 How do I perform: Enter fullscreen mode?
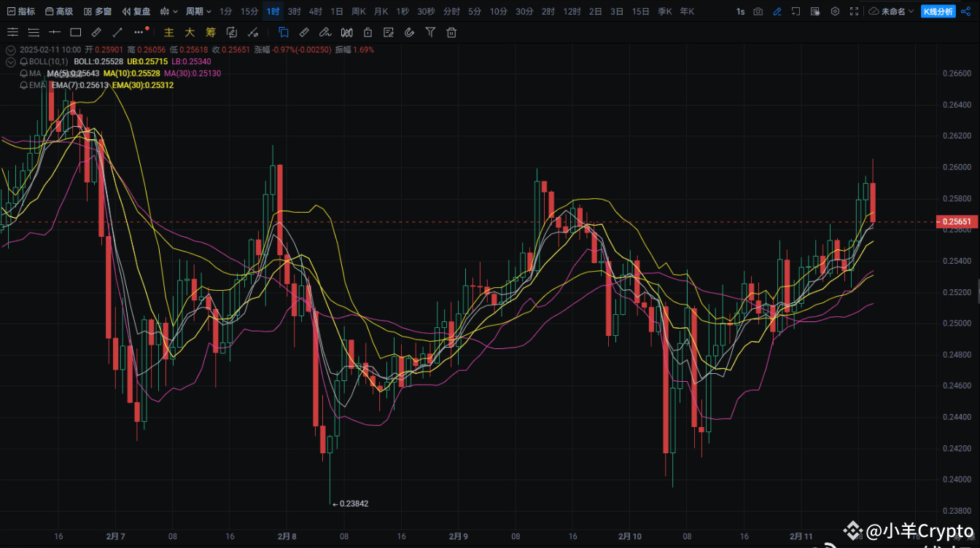point(855,11)
